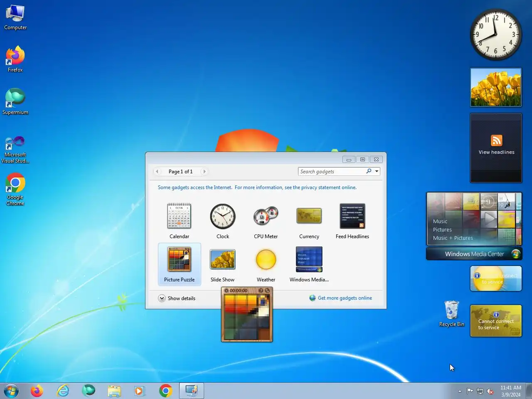532x399 pixels.
Task: Select the Microsoft Visual Studio desktop shortcut
Action: click(15, 149)
